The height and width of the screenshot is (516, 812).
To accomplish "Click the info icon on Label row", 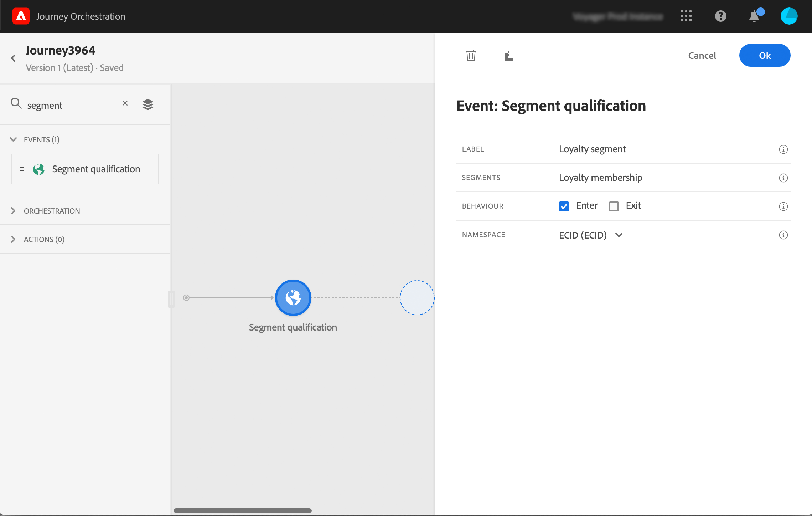I will (783, 149).
